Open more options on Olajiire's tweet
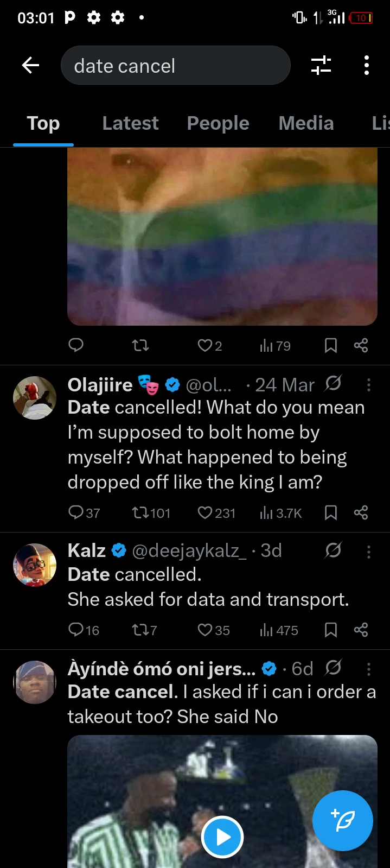This screenshot has width=390, height=868. [369, 385]
